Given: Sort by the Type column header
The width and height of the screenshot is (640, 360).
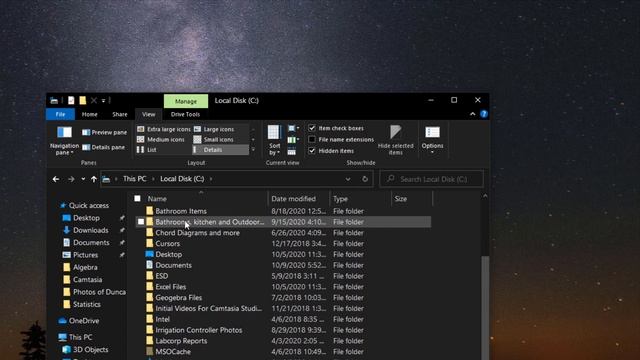Looking at the screenshot, I should click(x=340, y=199).
